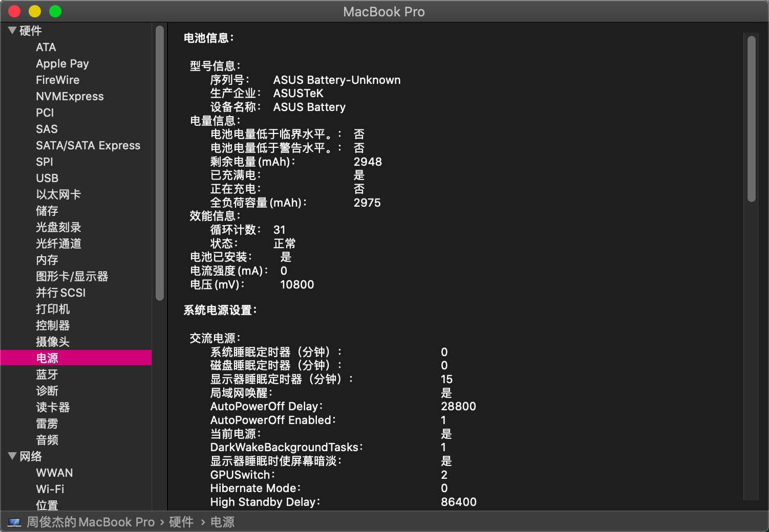Click the DarkWakeBackgroundTasks label
769x532 pixels.
[287, 447]
